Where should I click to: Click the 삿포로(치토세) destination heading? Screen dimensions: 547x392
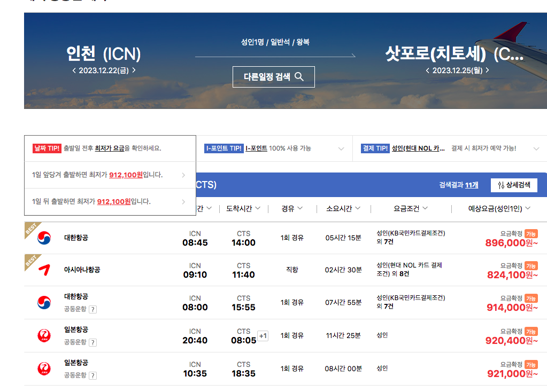pyautogui.click(x=454, y=53)
